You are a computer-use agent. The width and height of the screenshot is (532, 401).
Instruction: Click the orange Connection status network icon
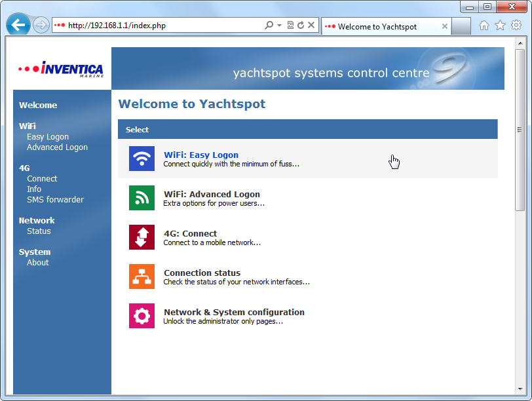142,277
